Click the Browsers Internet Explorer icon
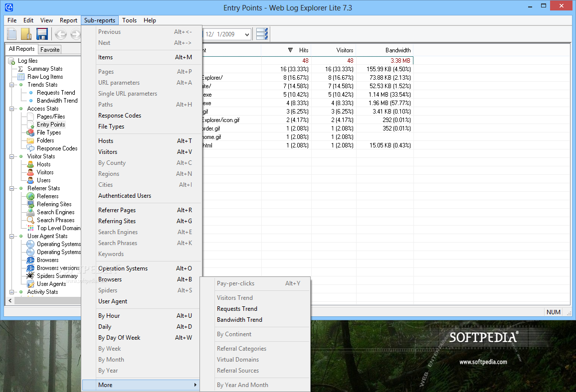This screenshot has height=392, width=576. coord(31,260)
